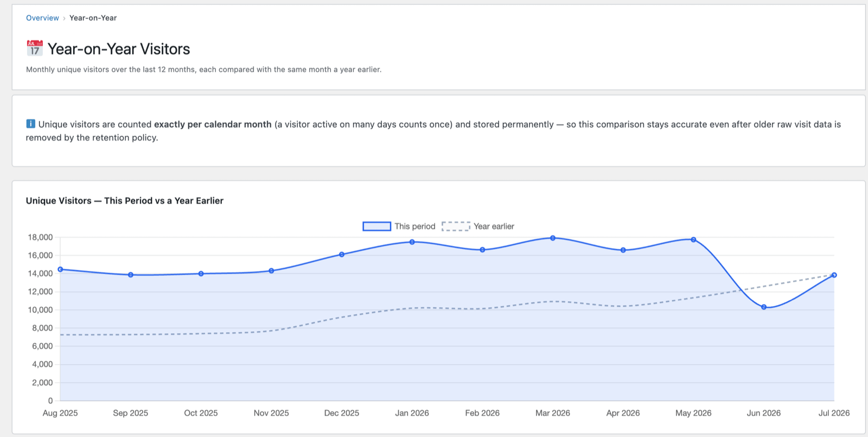Screen dimensions: 868x437
Task: Select the Aug 2025 data point
Action: click(60, 269)
